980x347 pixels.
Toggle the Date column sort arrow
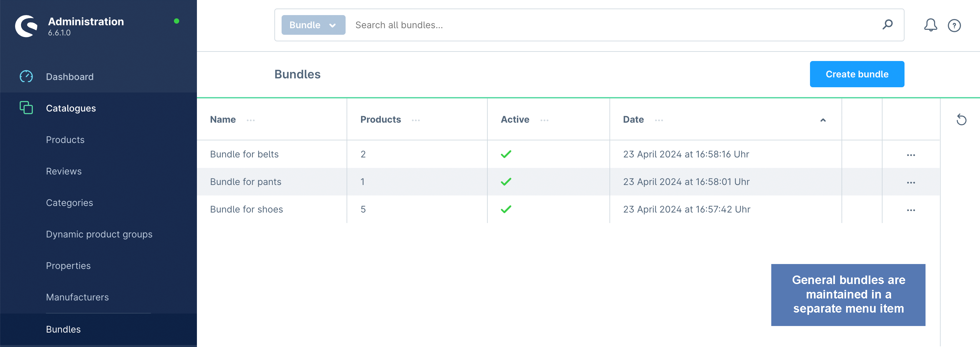tap(823, 120)
